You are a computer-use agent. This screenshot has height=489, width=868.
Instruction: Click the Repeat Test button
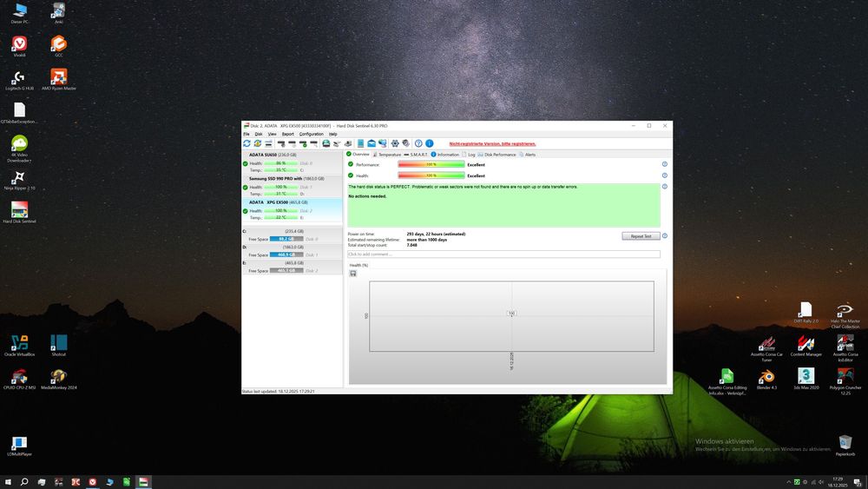641,236
